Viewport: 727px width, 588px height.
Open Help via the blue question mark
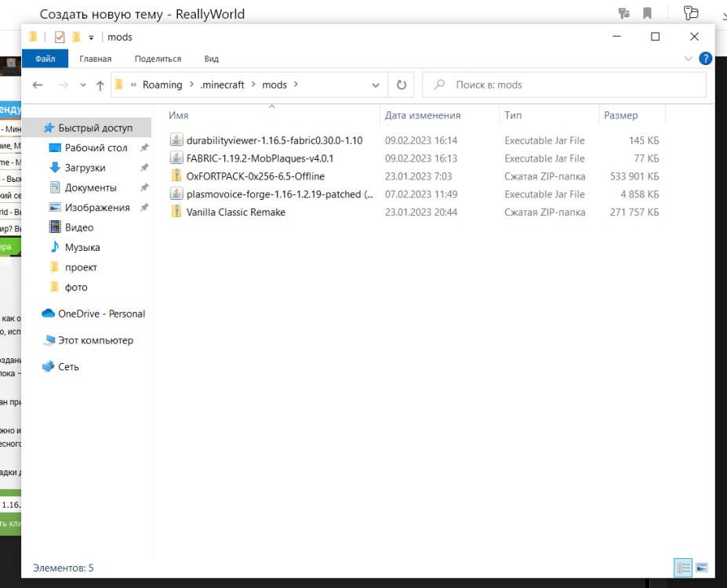[706, 58]
